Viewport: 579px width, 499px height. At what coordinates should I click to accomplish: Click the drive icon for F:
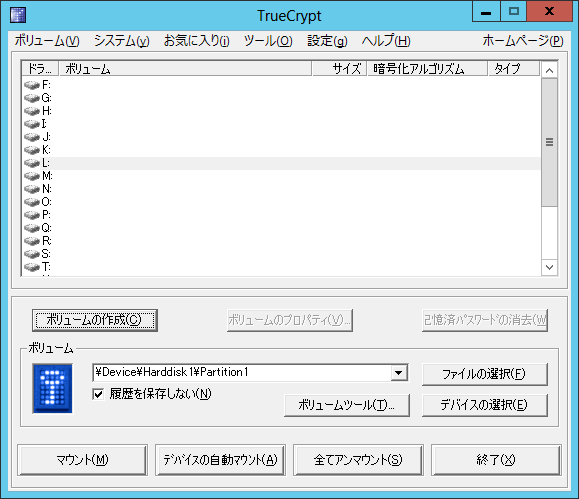(x=32, y=85)
